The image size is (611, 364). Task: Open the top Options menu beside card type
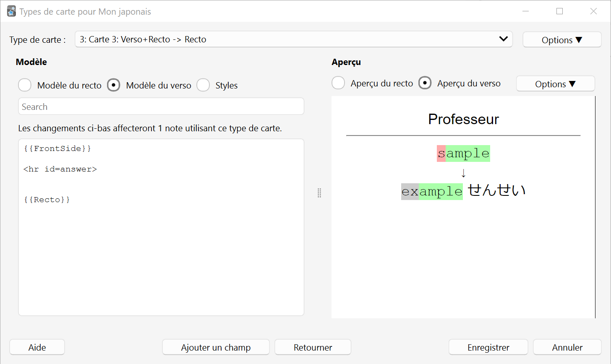562,40
